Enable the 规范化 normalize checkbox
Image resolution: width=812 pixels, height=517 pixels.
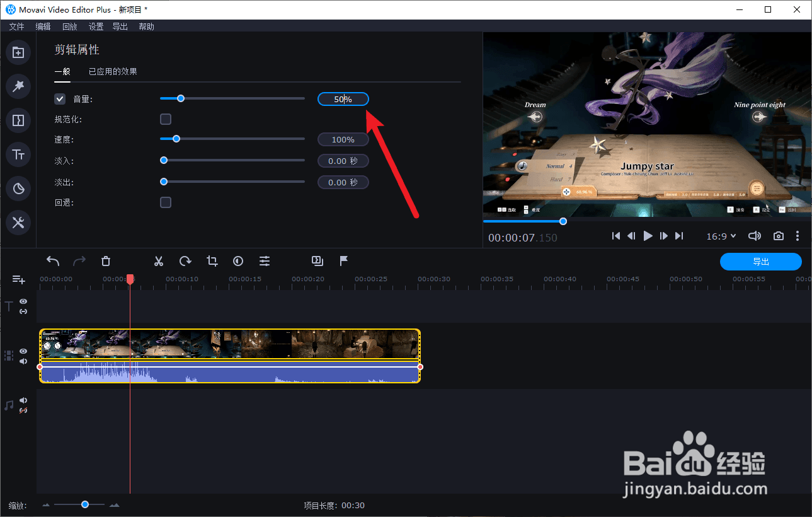(166, 119)
